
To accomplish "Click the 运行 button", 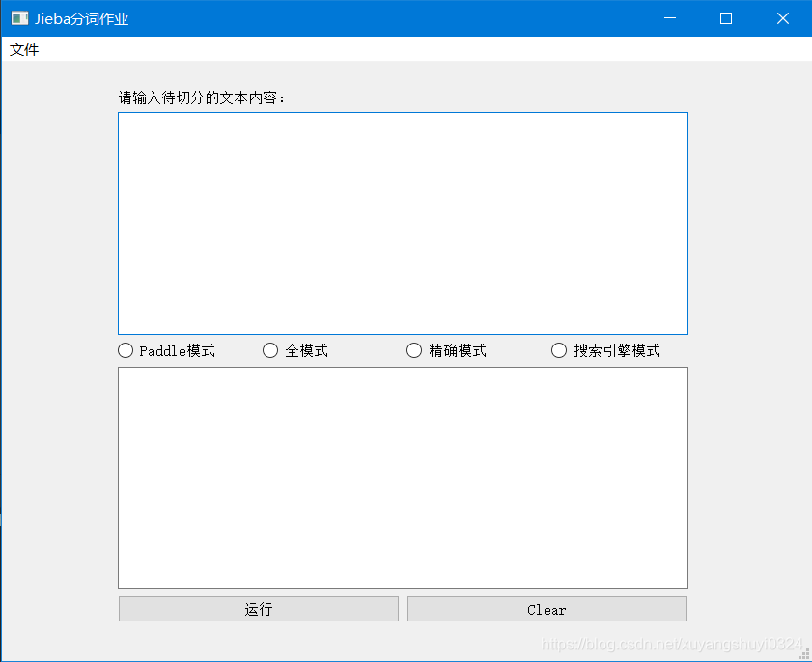I will 259,609.
